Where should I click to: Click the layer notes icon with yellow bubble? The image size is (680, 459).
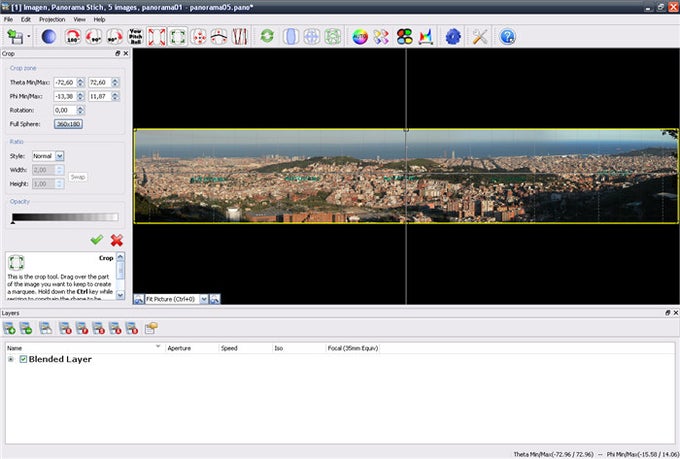point(151,328)
